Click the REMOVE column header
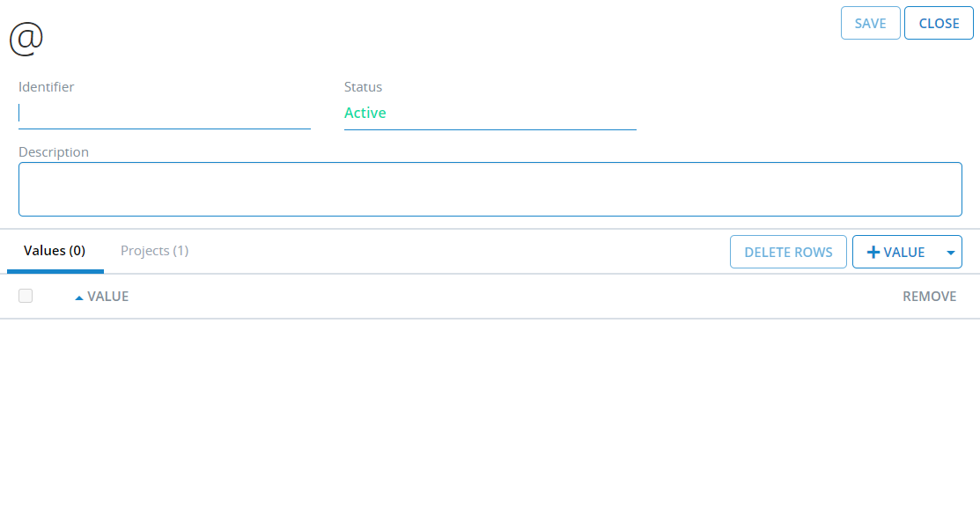Image resolution: width=980 pixels, height=507 pixels. (x=929, y=297)
